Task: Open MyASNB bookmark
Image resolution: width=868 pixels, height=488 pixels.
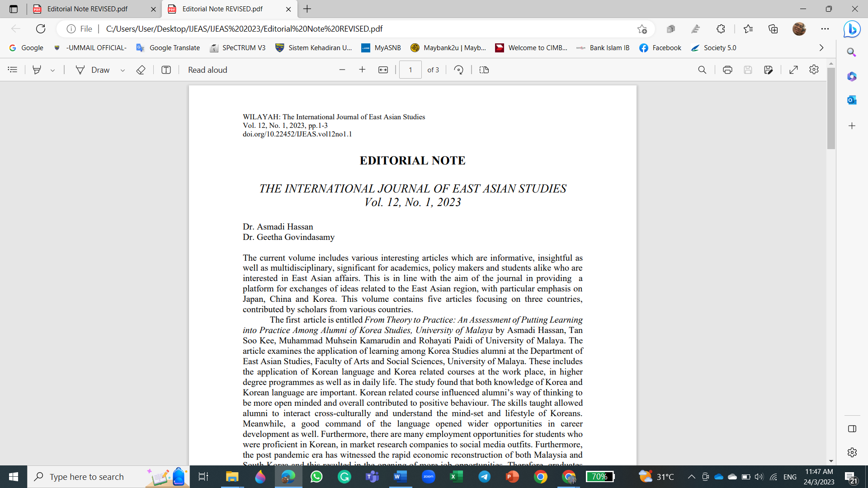Action: pos(381,48)
